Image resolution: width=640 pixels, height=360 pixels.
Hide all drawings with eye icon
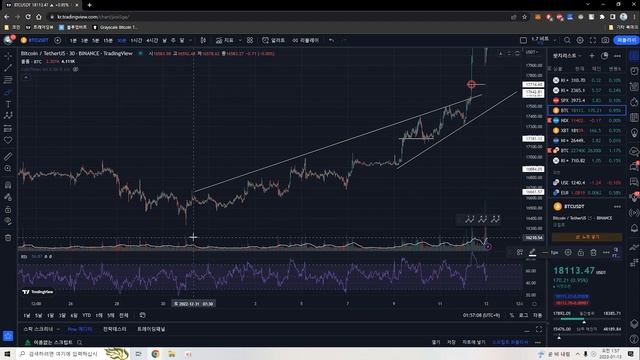click(x=8, y=221)
